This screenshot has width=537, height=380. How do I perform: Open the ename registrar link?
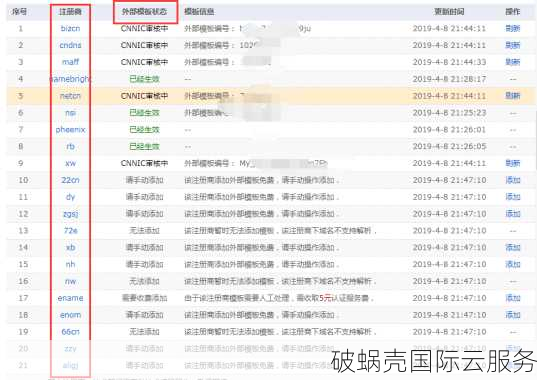tap(70, 298)
